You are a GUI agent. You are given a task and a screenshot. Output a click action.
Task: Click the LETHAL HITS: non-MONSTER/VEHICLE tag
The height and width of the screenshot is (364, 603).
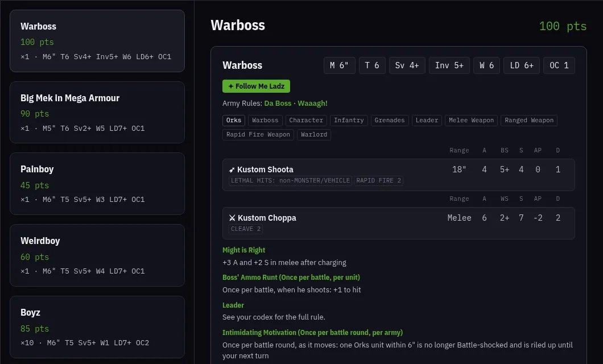tap(290, 181)
